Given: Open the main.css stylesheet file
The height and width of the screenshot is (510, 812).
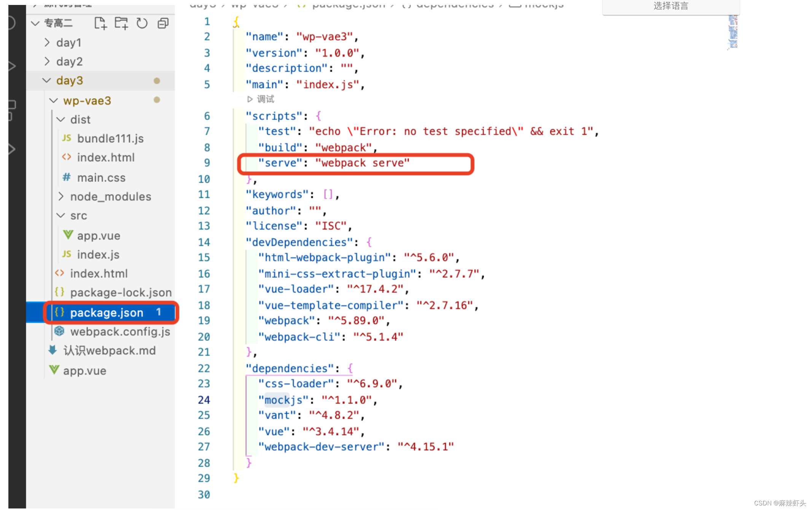Looking at the screenshot, I should 101,178.
